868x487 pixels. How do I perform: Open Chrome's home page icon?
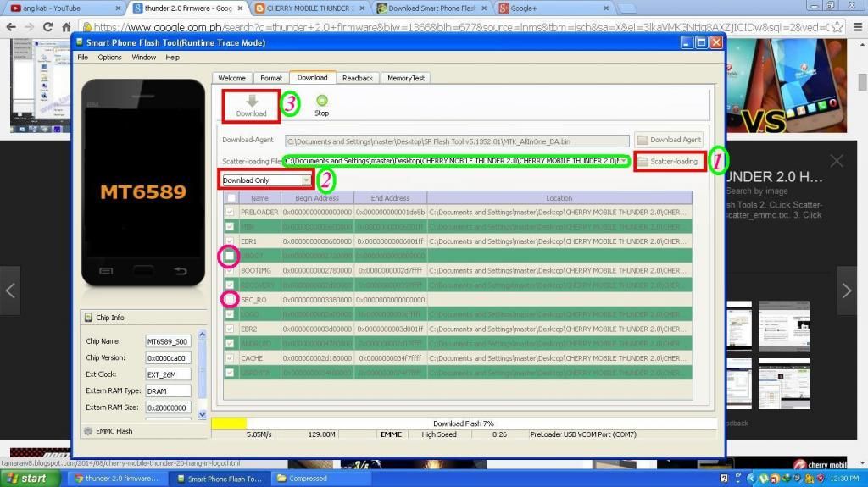66,26
